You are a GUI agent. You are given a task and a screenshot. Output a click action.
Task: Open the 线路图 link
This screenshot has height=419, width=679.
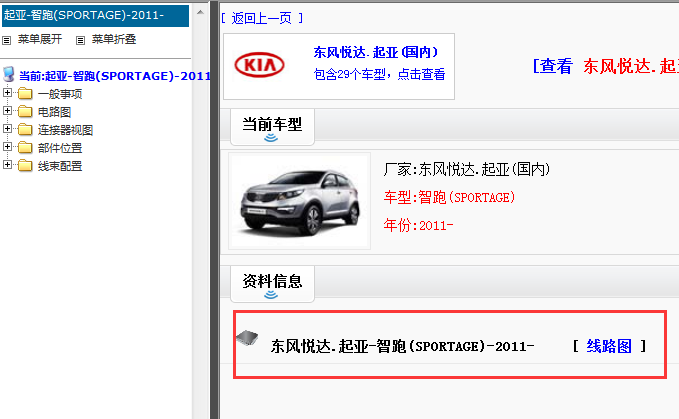(609, 346)
